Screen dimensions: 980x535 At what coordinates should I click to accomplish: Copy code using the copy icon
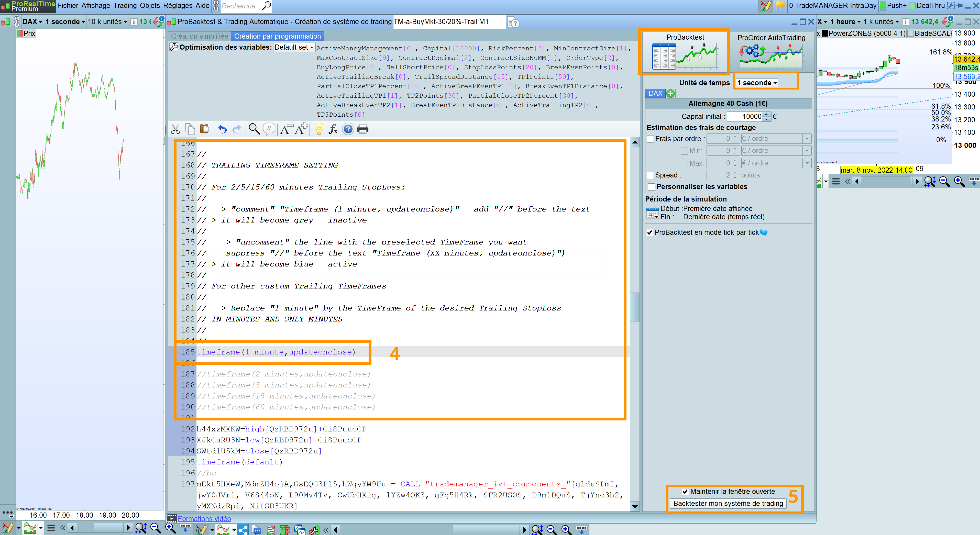190,129
